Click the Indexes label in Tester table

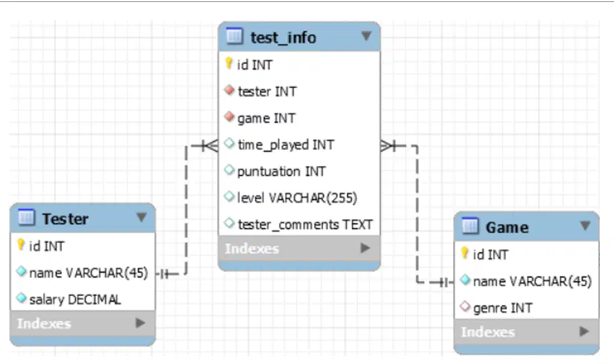44,323
